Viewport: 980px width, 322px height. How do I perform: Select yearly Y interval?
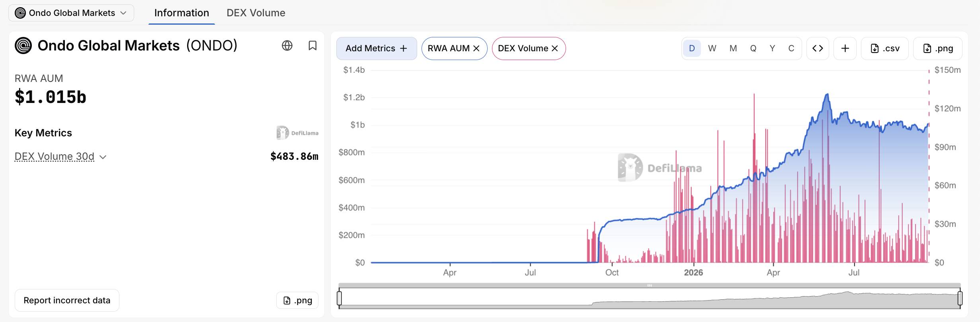pyautogui.click(x=772, y=48)
